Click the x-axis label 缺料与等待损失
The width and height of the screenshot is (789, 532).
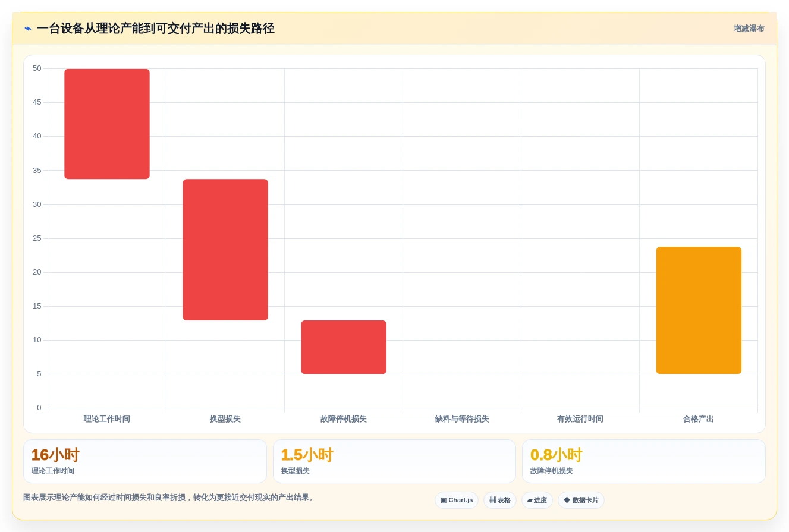pyautogui.click(x=462, y=419)
